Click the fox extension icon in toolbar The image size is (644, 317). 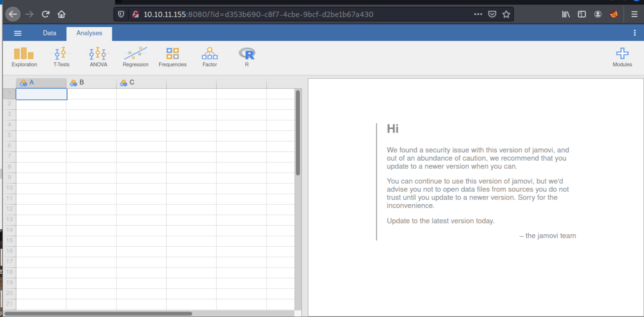pyautogui.click(x=614, y=14)
